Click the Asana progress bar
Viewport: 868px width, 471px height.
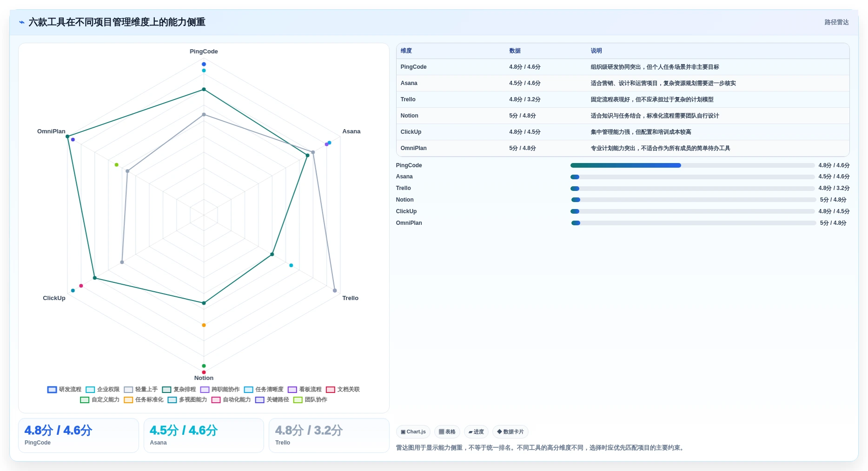(692, 177)
